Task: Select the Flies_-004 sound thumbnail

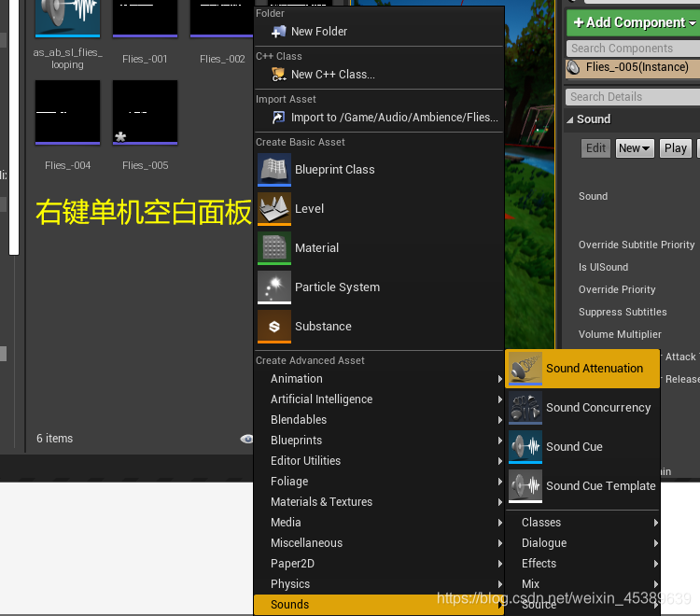Action: tap(67, 113)
